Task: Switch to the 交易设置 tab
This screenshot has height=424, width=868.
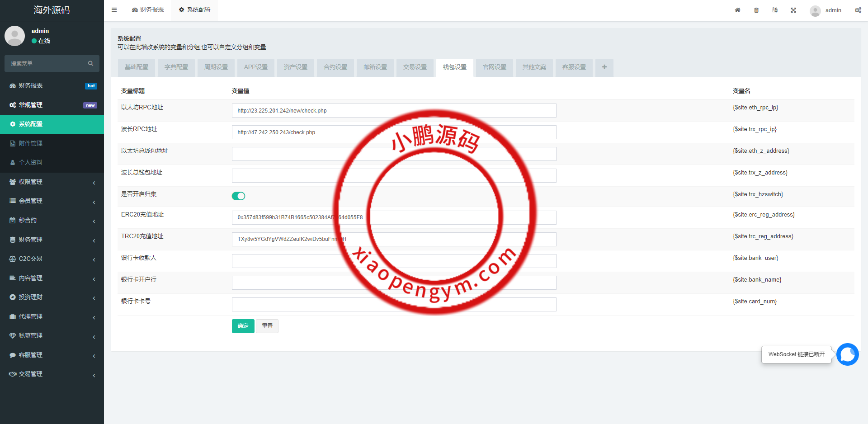Action: (415, 67)
